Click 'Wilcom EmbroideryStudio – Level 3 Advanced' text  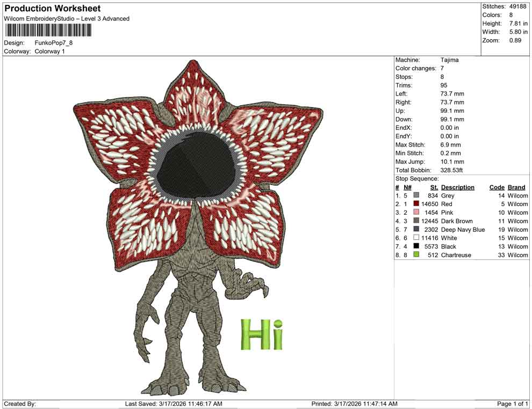click(x=67, y=19)
